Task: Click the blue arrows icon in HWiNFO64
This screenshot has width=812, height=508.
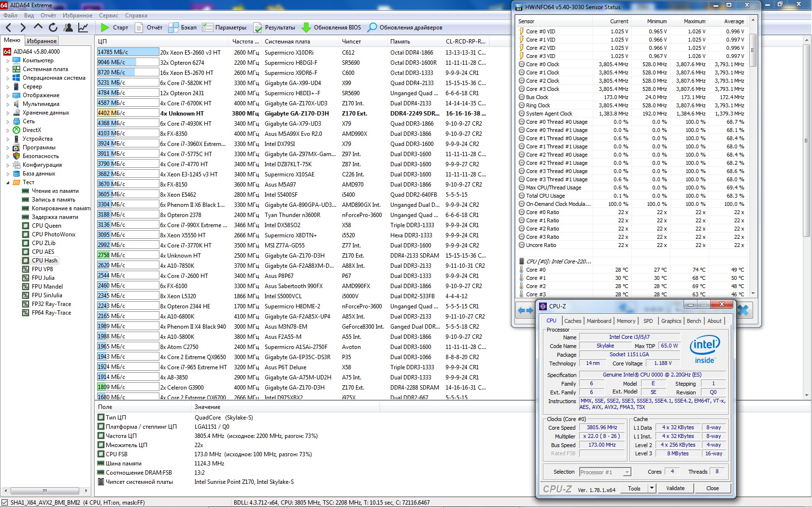Action: (x=526, y=311)
